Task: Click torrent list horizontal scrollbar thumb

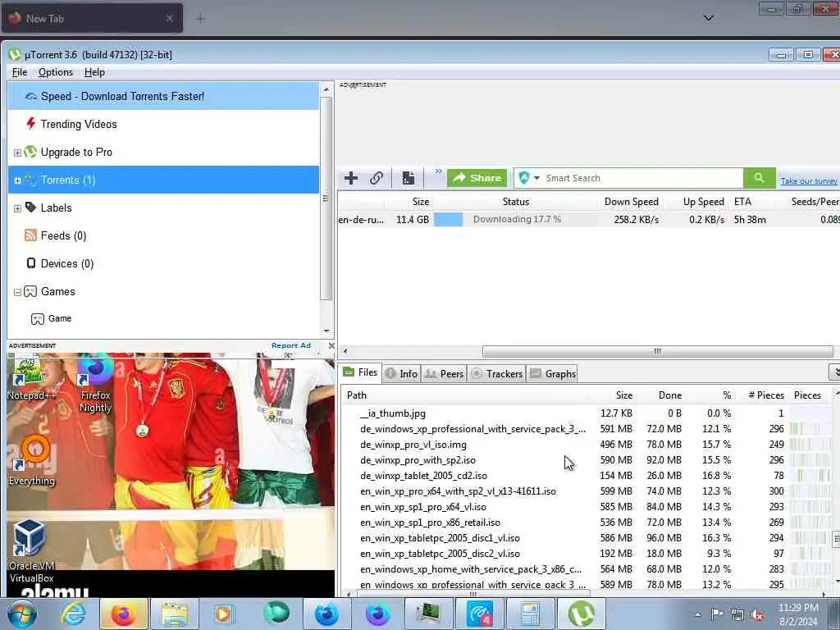Action: tap(657, 351)
